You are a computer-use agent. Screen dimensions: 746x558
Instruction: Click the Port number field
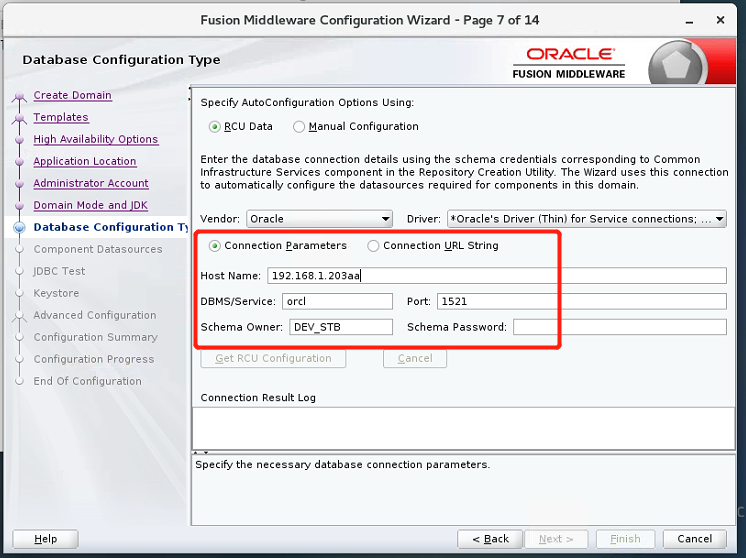pyautogui.click(x=582, y=301)
